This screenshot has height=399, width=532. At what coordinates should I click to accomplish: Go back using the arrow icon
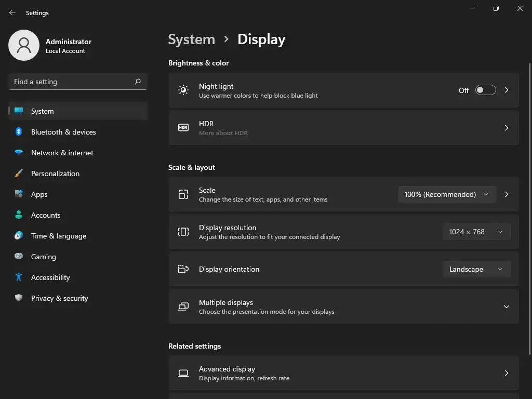pos(12,12)
